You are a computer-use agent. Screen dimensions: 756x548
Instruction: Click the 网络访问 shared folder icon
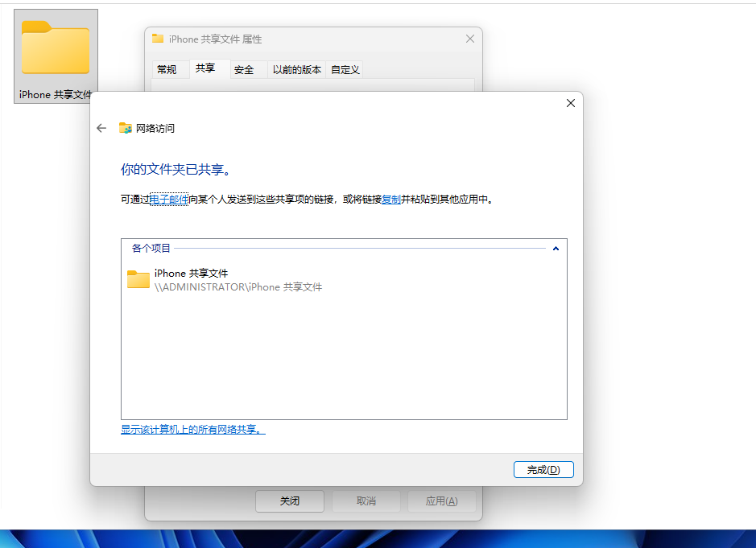[126, 128]
